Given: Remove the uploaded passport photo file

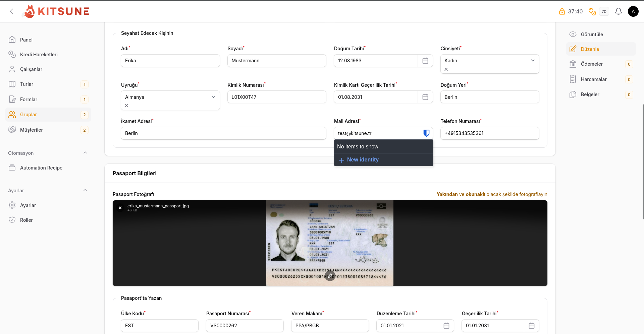Looking at the screenshot, I should tap(120, 208).
